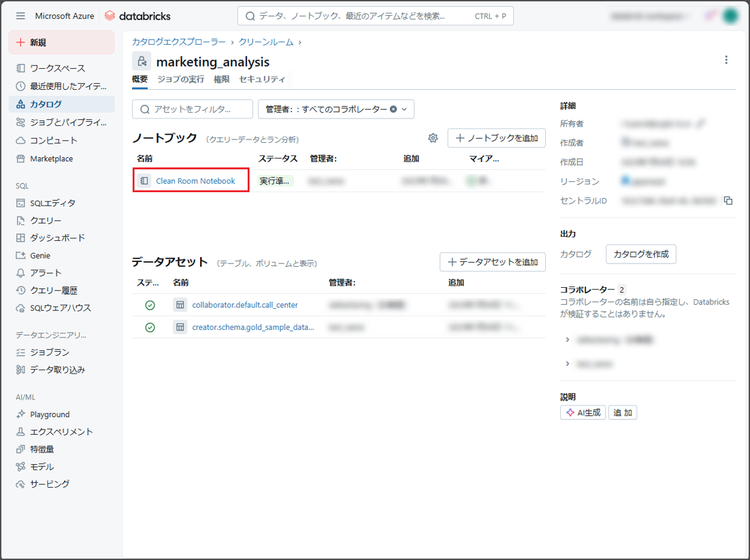Open クエリー in the sidebar

coord(61,220)
